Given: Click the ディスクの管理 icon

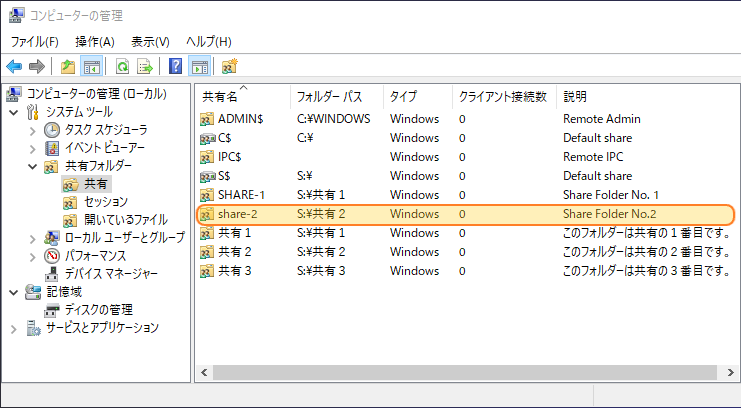Looking at the screenshot, I should (52, 310).
